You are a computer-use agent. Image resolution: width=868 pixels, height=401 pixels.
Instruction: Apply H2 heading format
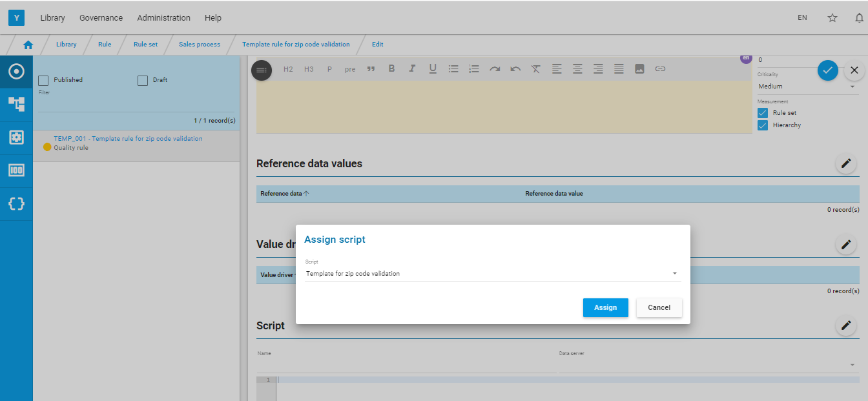[x=288, y=69]
